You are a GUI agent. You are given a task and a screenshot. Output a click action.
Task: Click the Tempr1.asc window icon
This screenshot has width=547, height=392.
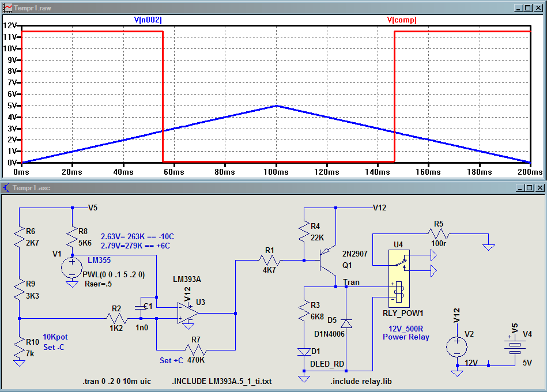[x=6, y=188]
